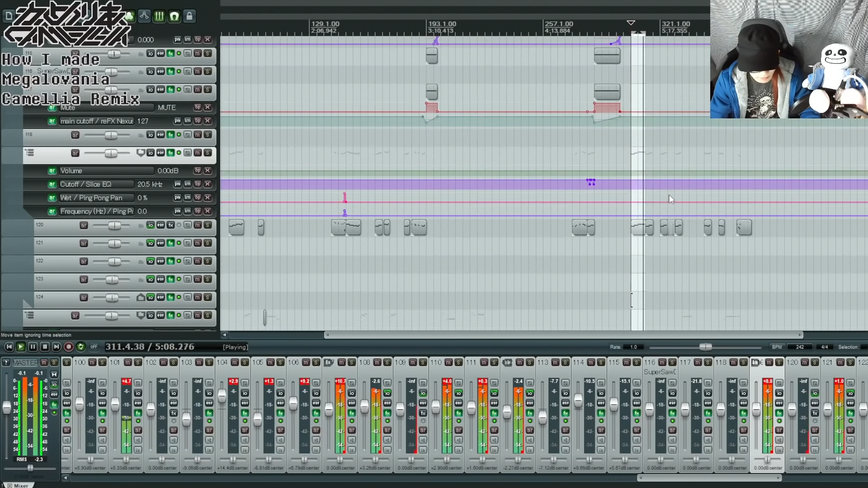Click the mixer help question mark icon
This screenshot has width=868, height=488.
[6, 362]
